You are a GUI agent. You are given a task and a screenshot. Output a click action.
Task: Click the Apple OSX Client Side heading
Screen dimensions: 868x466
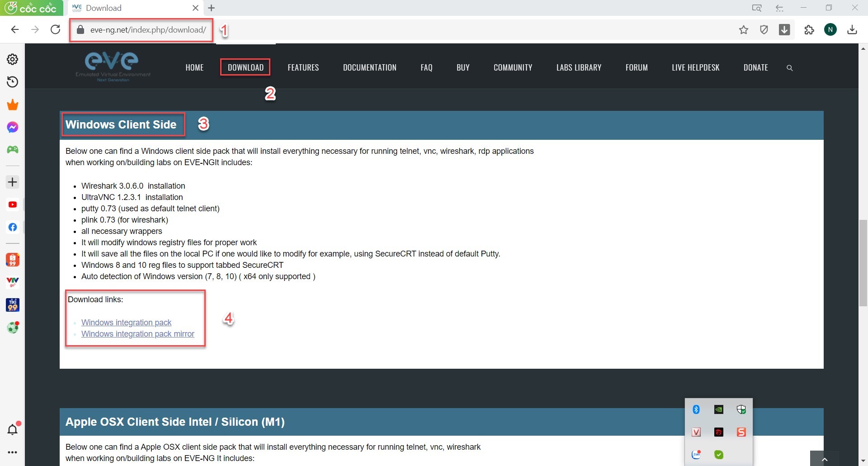[x=175, y=422]
